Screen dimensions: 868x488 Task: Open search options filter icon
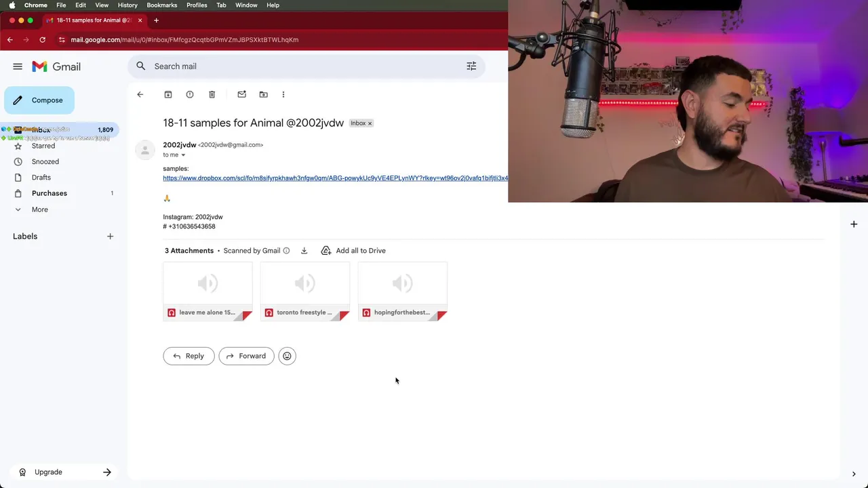[471, 66]
